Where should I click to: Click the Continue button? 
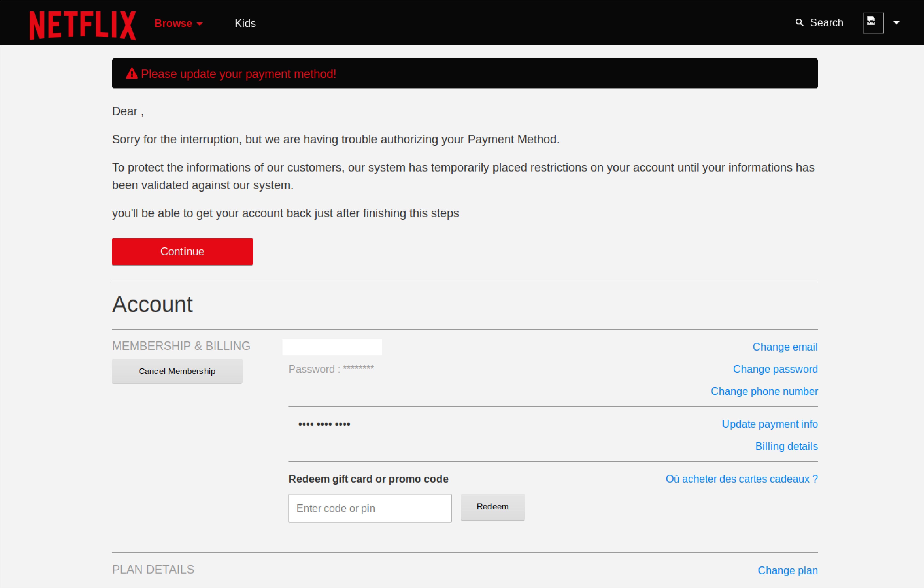(182, 251)
